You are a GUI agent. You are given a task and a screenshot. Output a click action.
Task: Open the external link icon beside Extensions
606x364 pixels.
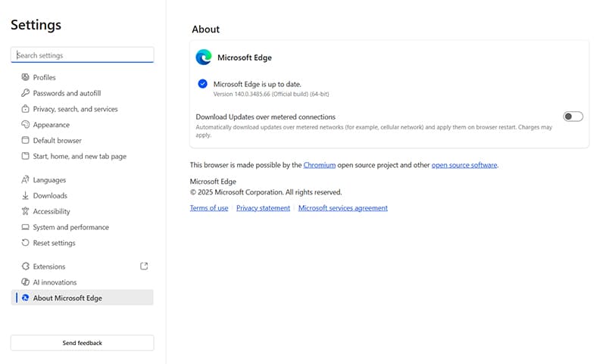[x=144, y=266]
